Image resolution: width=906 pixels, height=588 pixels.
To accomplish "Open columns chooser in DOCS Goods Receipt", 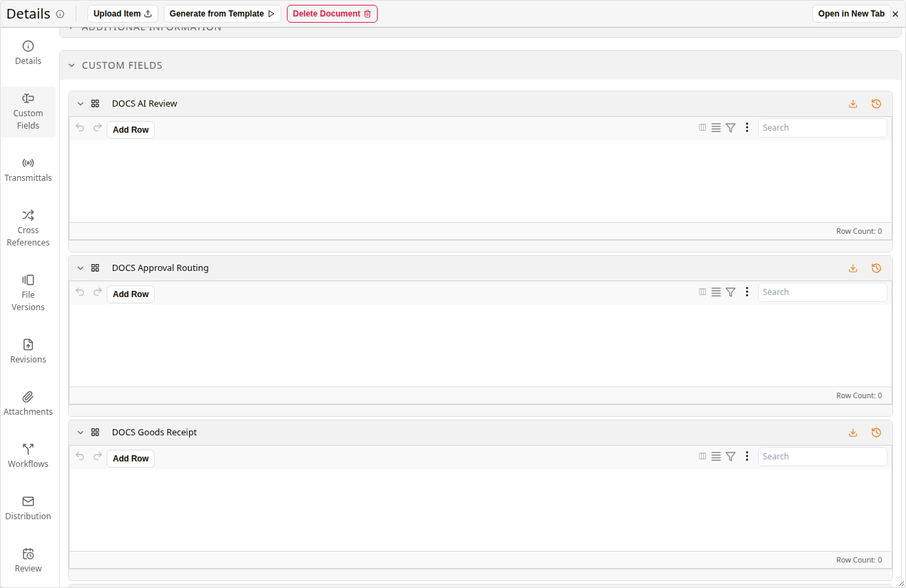I will click(x=702, y=456).
